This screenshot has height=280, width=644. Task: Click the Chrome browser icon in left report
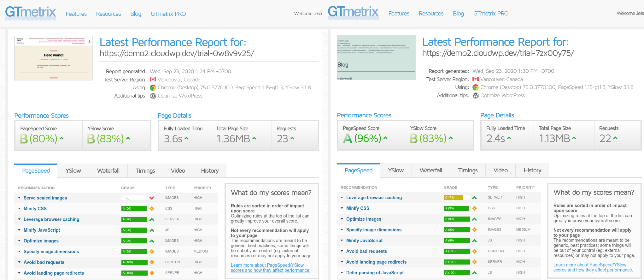pos(153,88)
